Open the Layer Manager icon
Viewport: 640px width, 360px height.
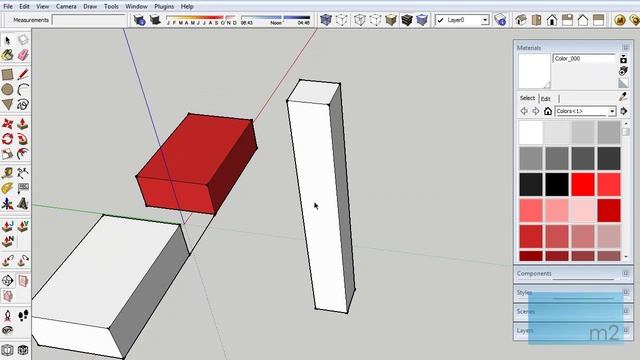point(500,20)
